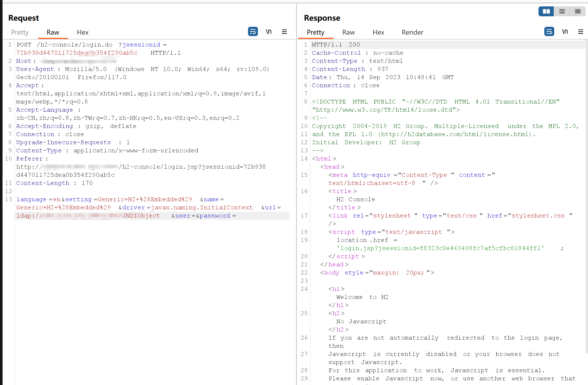The image size is (588, 385).
Task: Click the Referer header name
Action: 29,158
